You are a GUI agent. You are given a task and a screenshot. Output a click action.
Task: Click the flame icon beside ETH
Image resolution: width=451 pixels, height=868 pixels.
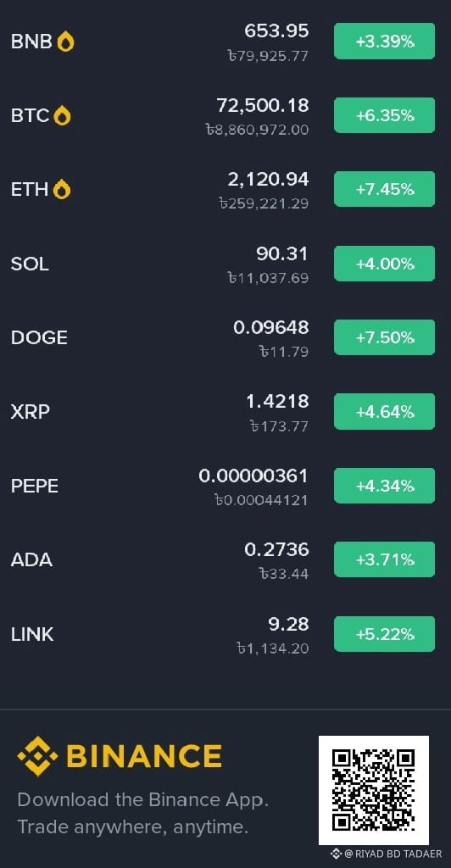click(x=62, y=189)
